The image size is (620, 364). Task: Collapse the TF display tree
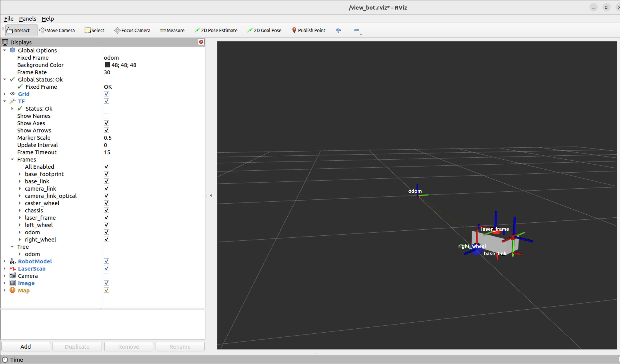point(5,101)
